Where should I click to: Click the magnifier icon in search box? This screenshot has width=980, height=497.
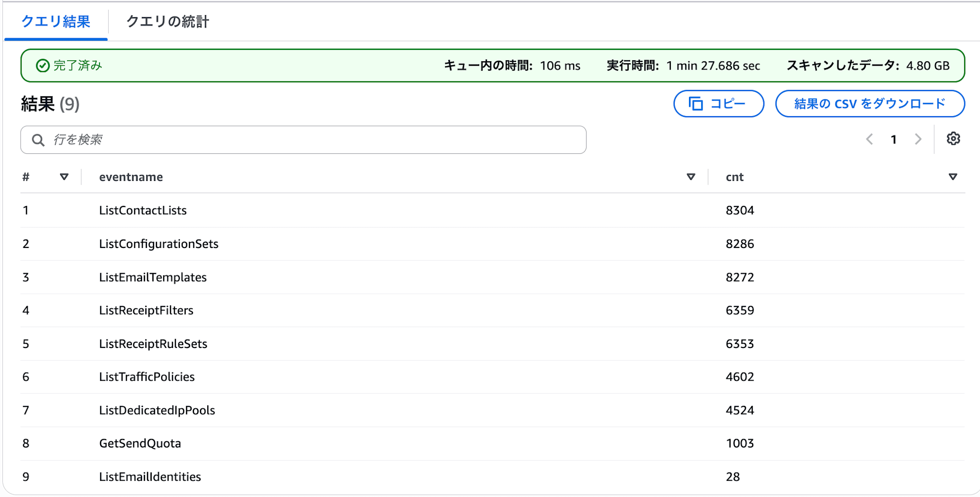tap(38, 140)
